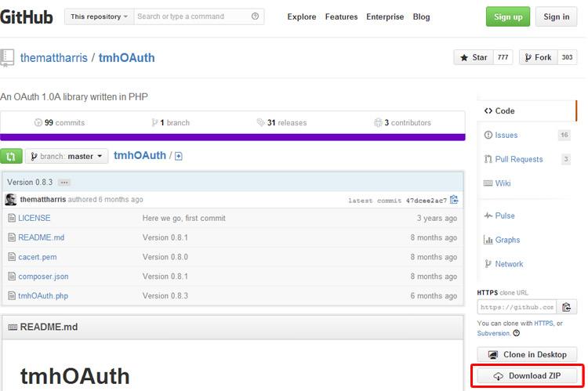Open the 'This repository' search scope dropdown
The height and width of the screenshot is (391, 588).
[99, 16]
